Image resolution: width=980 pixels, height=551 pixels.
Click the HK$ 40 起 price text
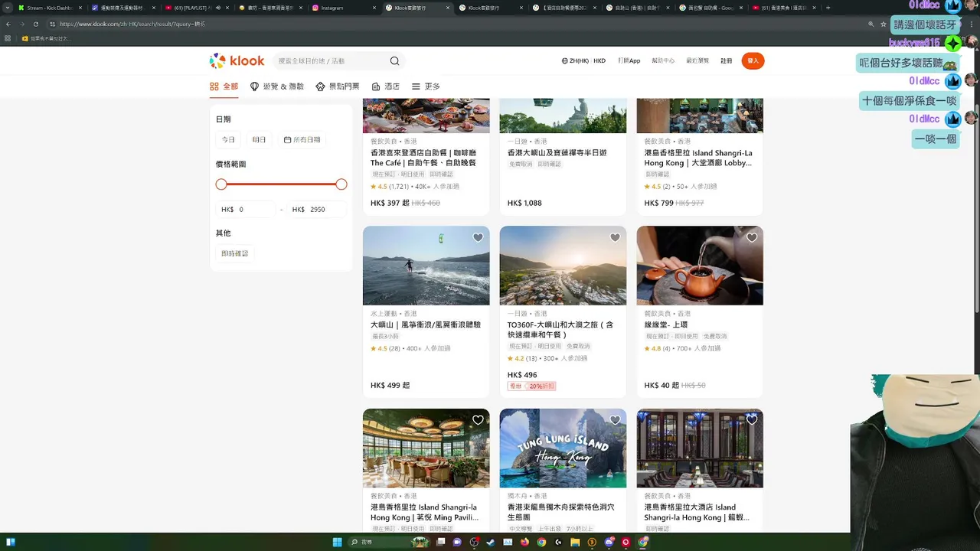pyautogui.click(x=661, y=385)
